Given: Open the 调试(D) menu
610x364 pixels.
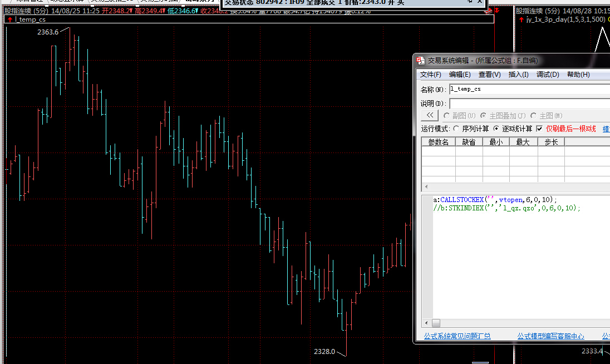Looking at the screenshot, I should click(x=547, y=74).
